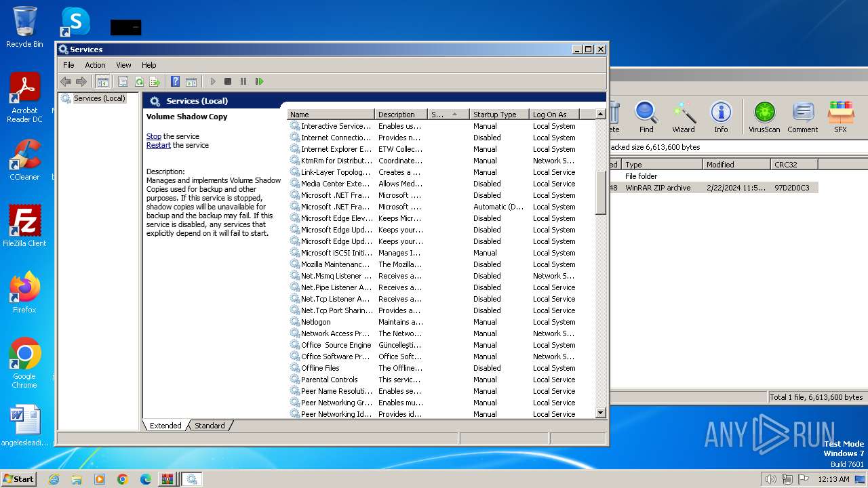Click the Find icon in WinRAR
The height and width of the screenshot is (488, 868).
pyautogui.click(x=646, y=117)
